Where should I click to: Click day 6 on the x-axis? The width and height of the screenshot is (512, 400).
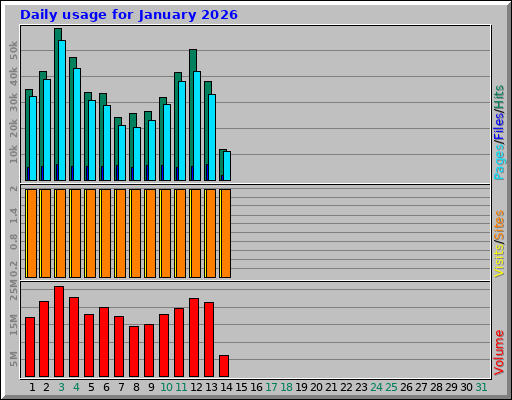click(x=106, y=387)
